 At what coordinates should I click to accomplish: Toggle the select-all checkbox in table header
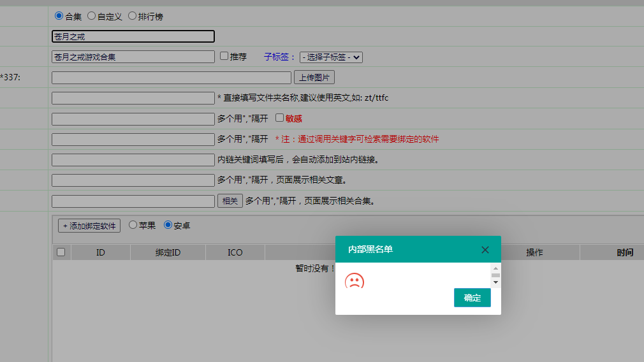click(61, 252)
